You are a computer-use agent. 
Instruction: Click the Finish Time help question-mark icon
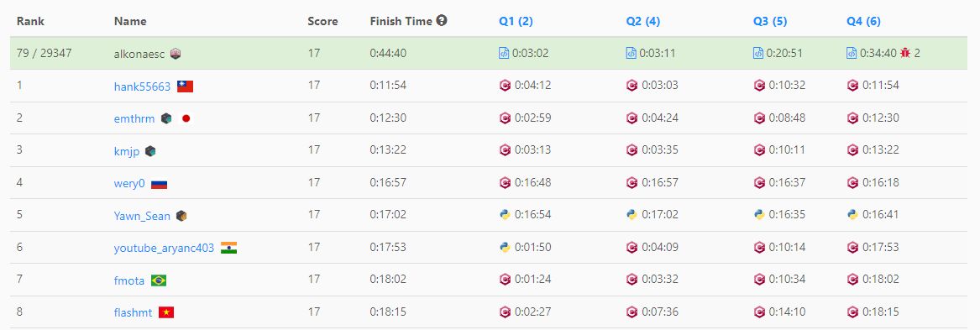442,21
